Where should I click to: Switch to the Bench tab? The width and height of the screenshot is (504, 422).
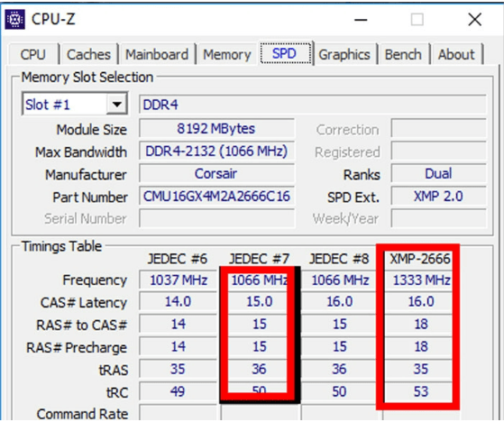[x=403, y=54]
